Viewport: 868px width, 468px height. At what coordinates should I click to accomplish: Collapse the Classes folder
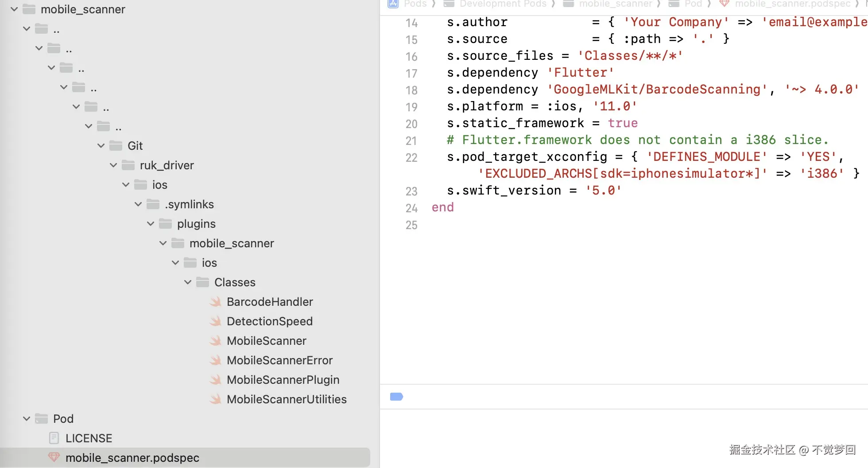(188, 282)
